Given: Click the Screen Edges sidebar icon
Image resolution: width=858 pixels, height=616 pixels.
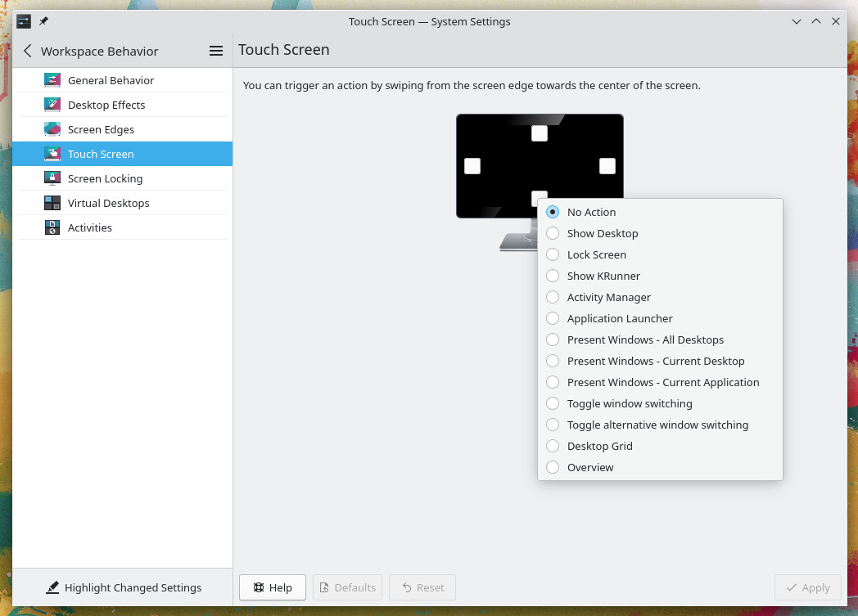Looking at the screenshot, I should pos(52,129).
